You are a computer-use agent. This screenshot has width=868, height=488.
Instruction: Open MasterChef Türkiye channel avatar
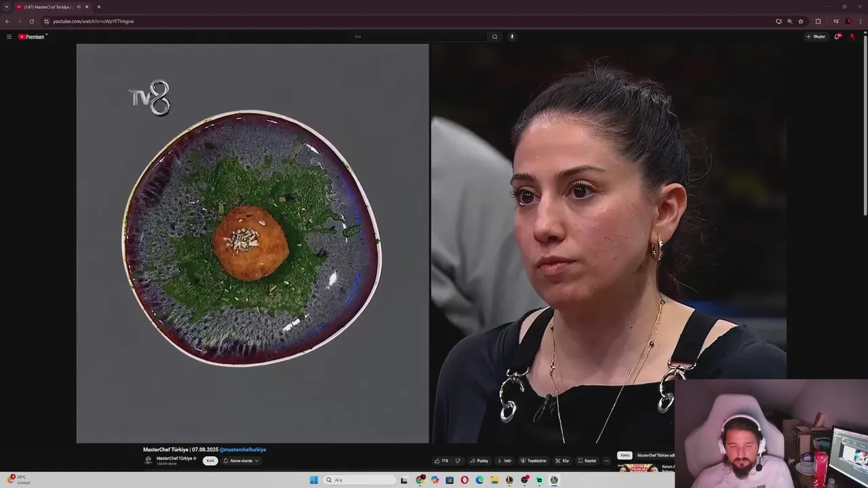[148, 460]
